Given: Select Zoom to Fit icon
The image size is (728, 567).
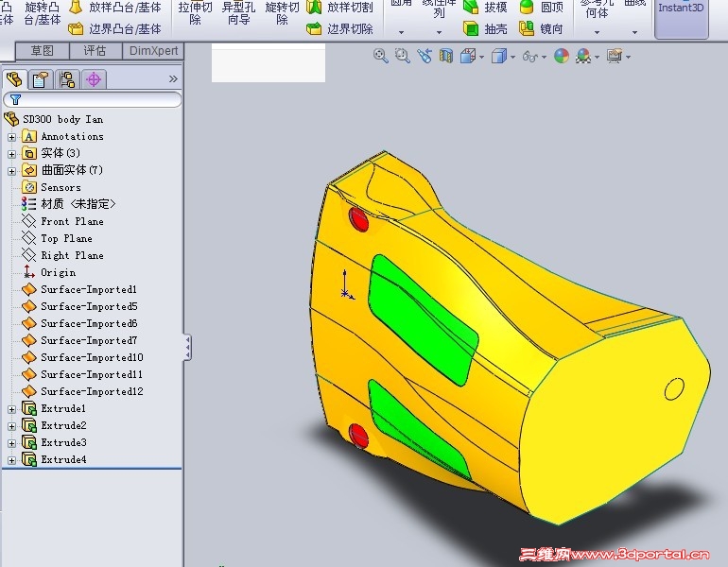Looking at the screenshot, I should pos(381,56).
